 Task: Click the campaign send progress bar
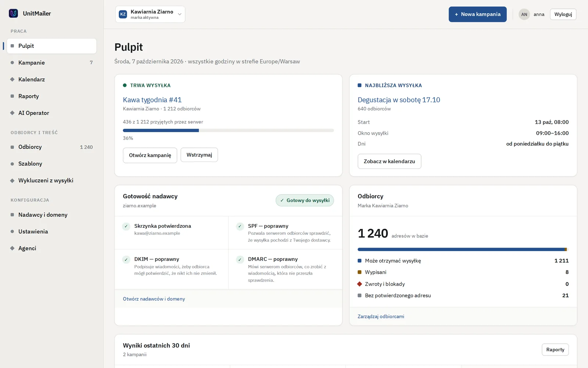[228, 130]
